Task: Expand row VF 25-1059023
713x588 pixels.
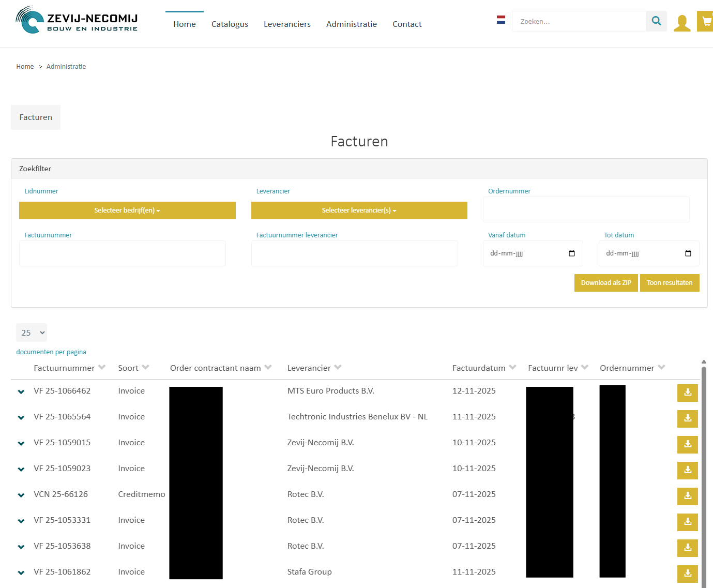Action: 21,470
